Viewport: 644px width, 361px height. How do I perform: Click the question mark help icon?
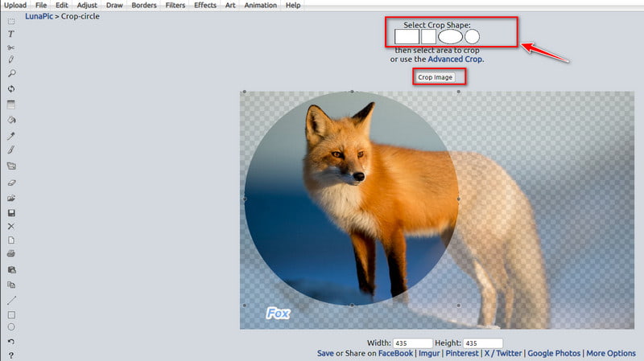[x=11, y=355]
